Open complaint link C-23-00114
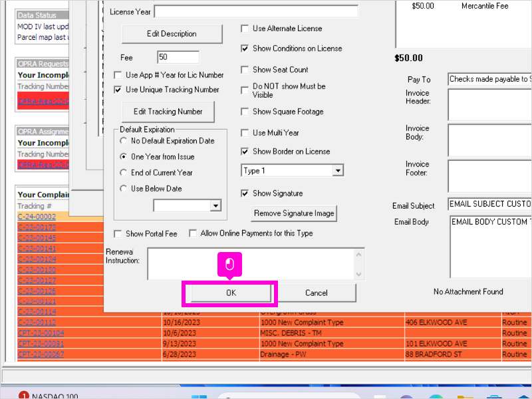532x399 pixels. pyautogui.click(x=37, y=312)
